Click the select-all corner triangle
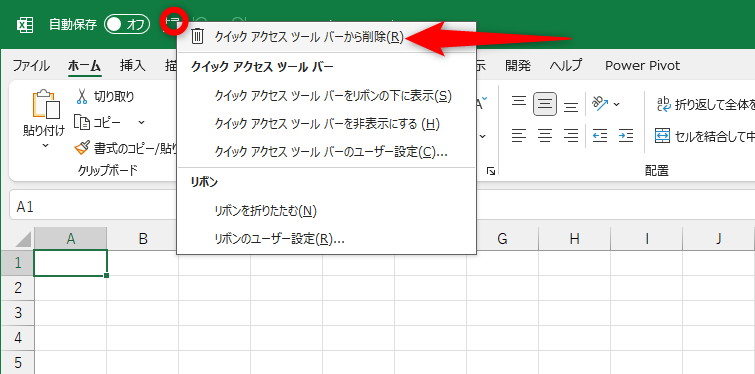 (23, 239)
